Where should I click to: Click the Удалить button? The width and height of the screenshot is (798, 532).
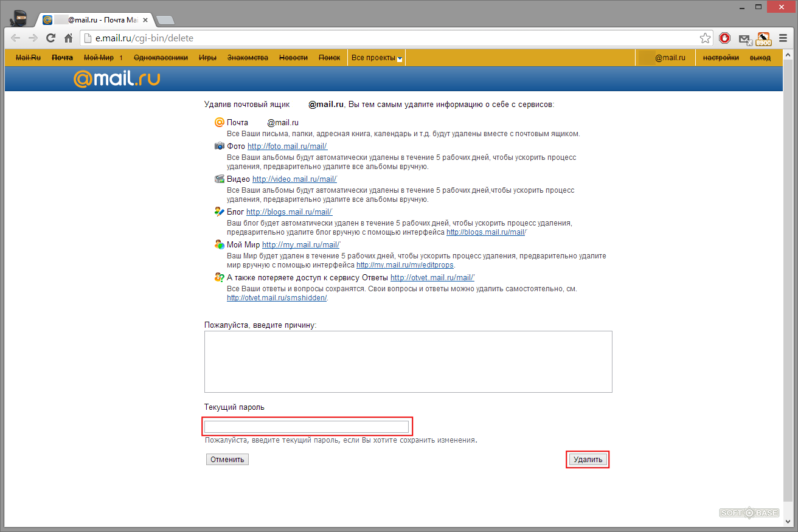point(588,460)
